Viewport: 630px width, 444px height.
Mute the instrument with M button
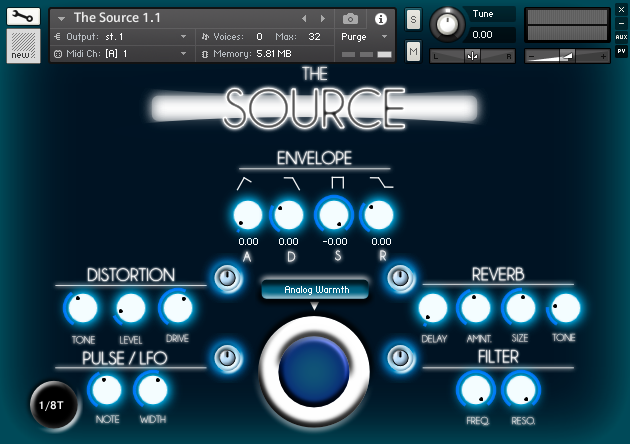414,50
